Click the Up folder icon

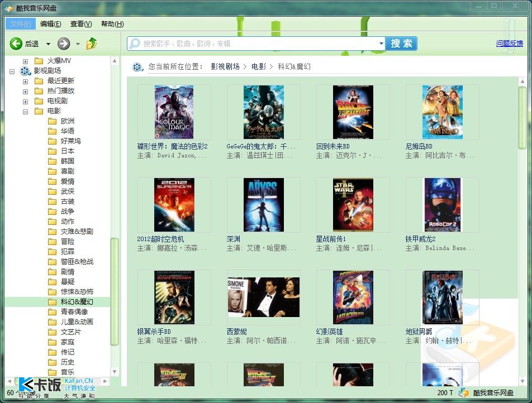pos(92,44)
